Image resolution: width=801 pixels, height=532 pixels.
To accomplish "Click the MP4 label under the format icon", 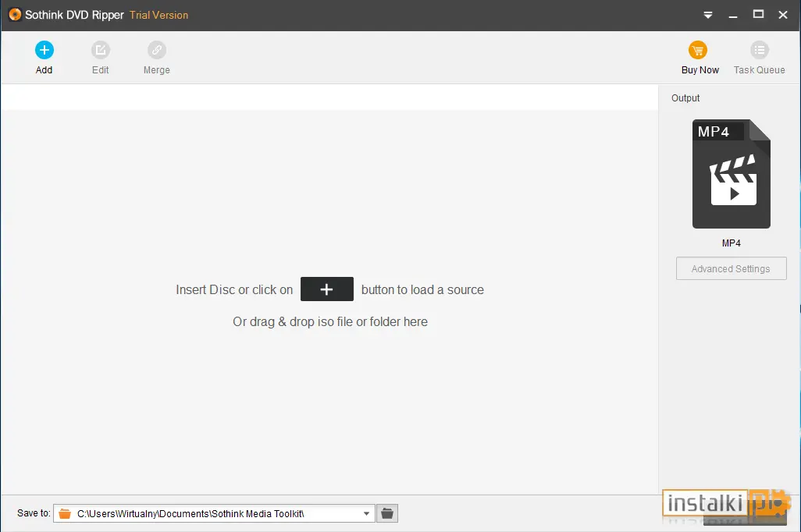I will tap(731, 243).
